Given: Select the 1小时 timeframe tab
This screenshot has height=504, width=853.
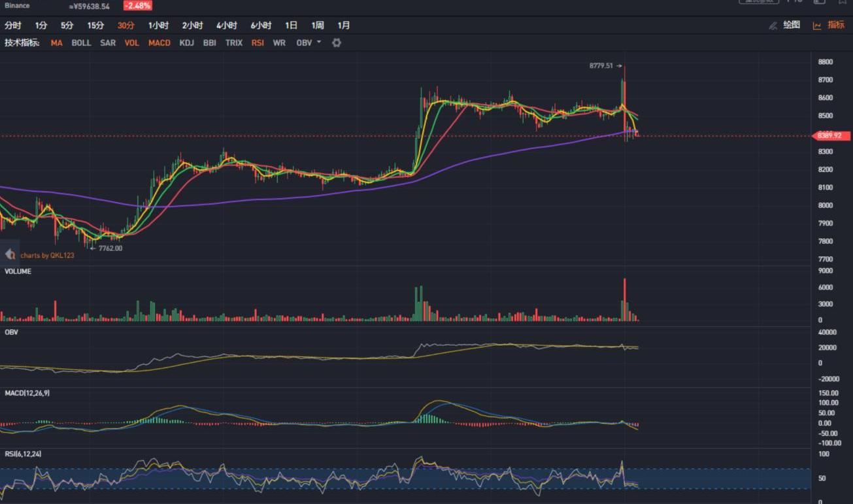Looking at the screenshot, I should click(x=158, y=25).
